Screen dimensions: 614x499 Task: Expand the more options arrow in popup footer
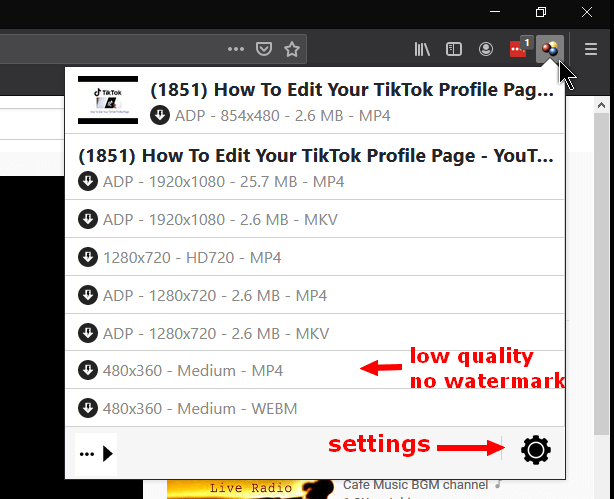pyautogui.click(x=96, y=454)
